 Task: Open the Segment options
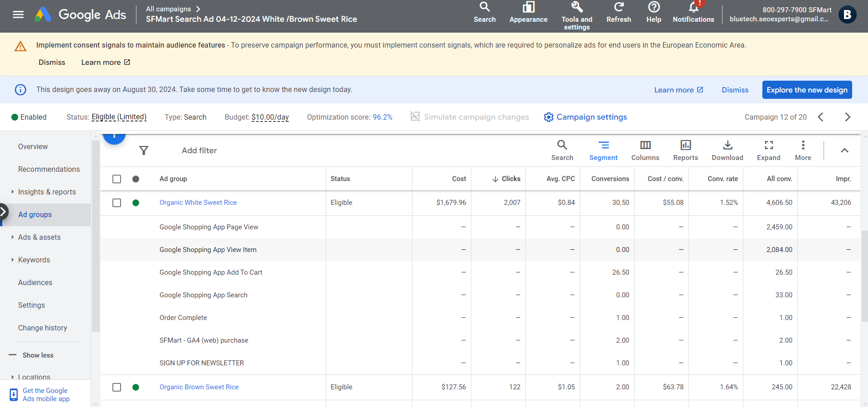[x=603, y=150]
